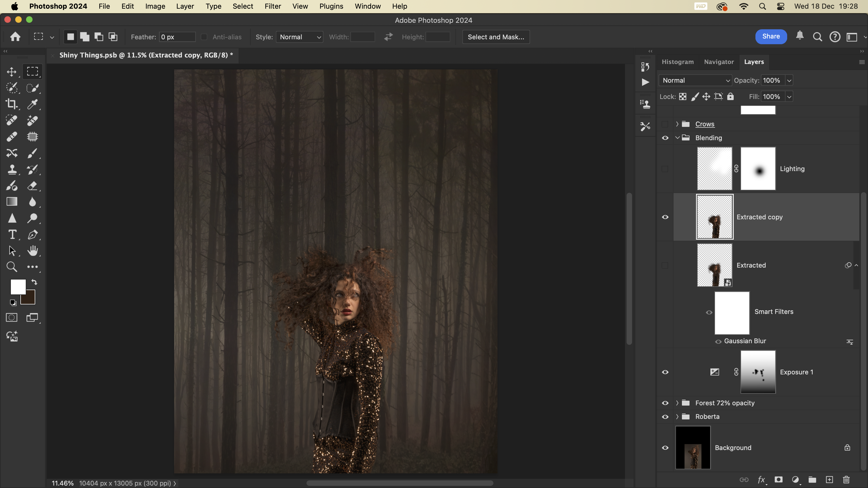This screenshot has height=488, width=868.
Task: Select the Zoom tool in toolbar
Action: (x=12, y=267)
